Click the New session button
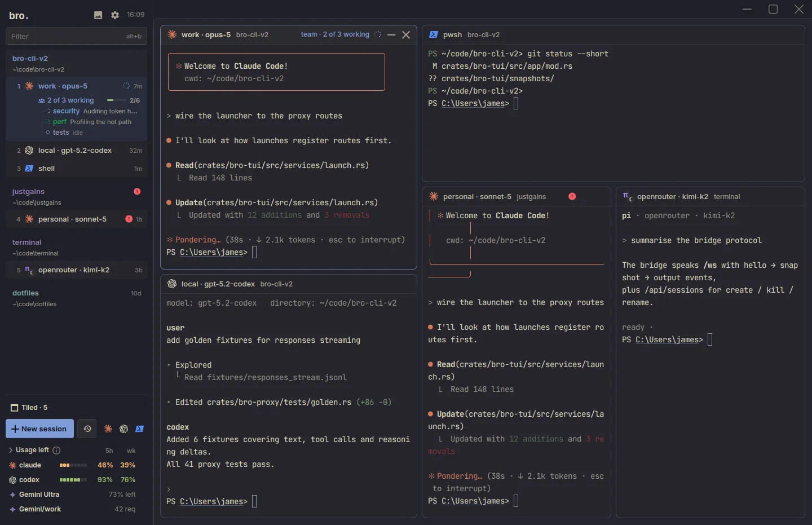The image size is (812, 525). tap(39, 429)
